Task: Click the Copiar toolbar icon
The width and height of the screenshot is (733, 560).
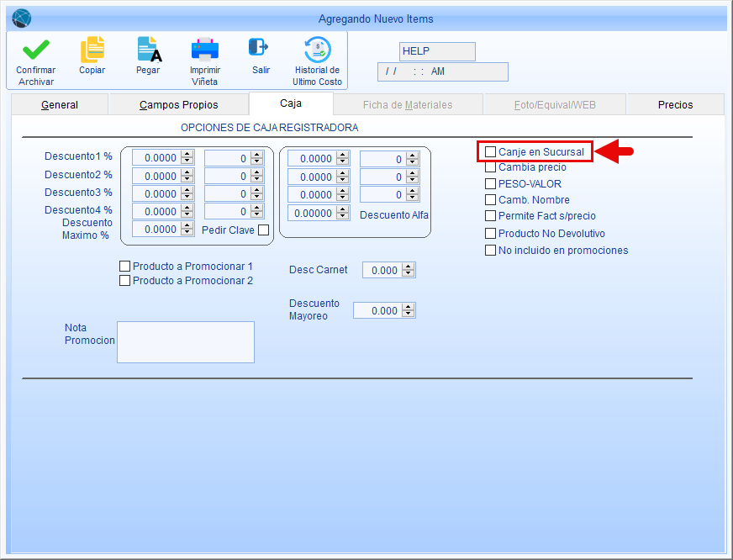Action: pyautogui.click(x=92, y=49)
